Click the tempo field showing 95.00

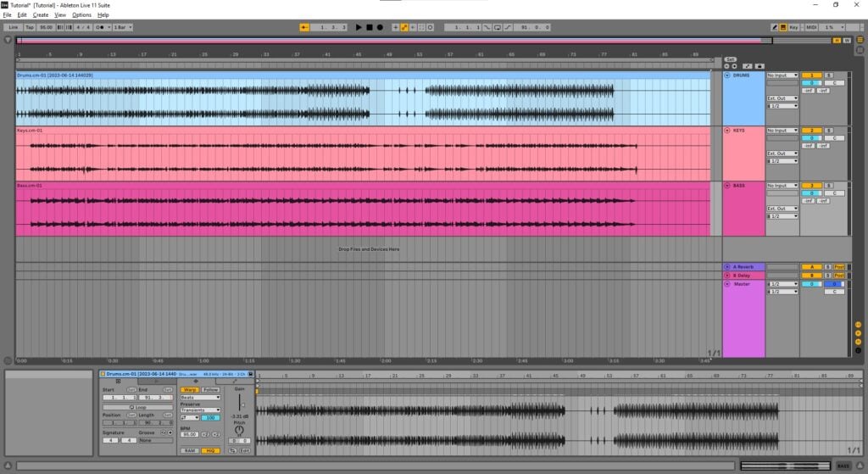pyautogui.click(x=46, y=27)
